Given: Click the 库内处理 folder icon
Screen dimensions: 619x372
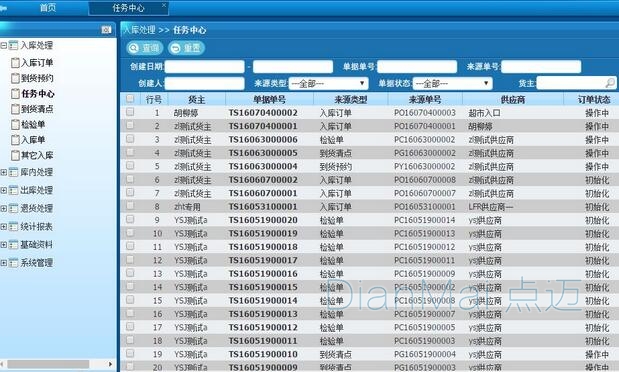Looking at the screenshot, I should click(13, 172).
